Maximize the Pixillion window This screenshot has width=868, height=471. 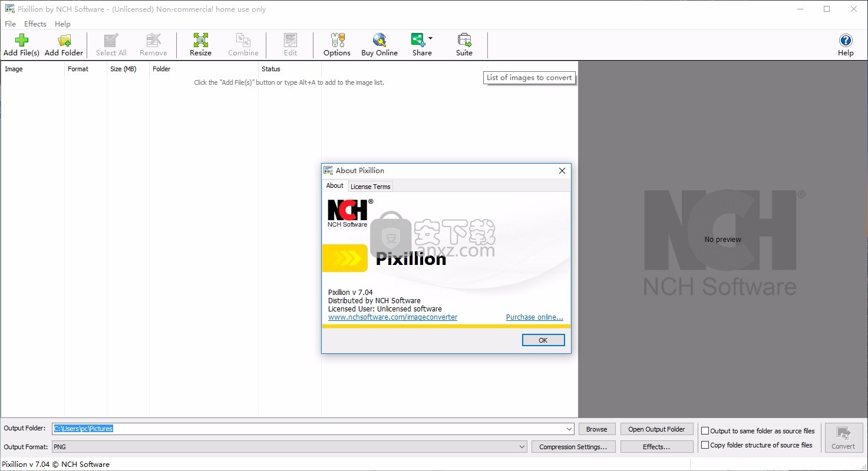pyautogui.click(x=827, y=9)
